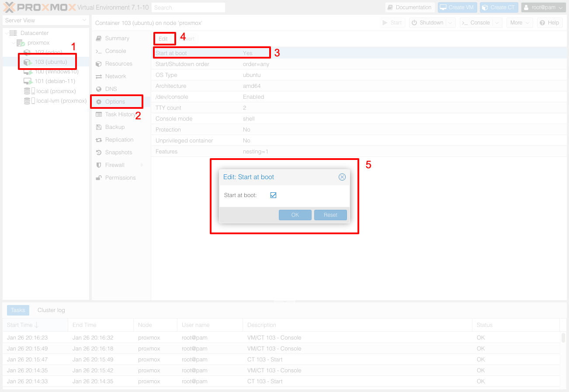Open the Summary panel icon
This screenshot has height=392, width=569.
point(99,38)
